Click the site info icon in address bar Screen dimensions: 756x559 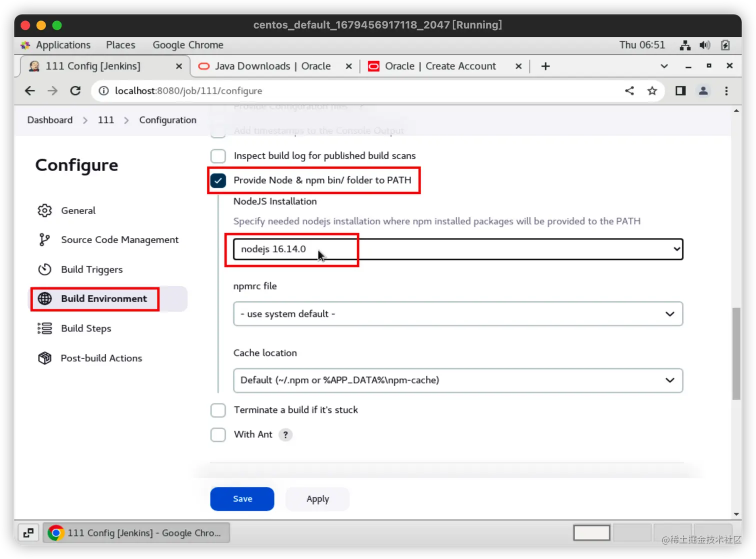click(103, 90)
